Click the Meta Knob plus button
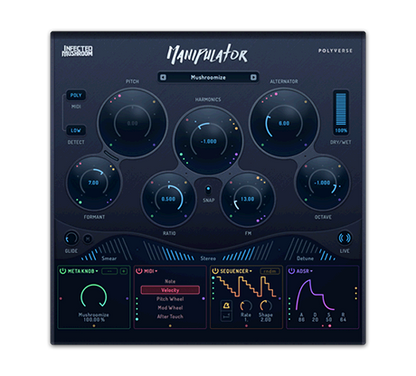Viewport: 416px width, 376px height. click(123, 271)
